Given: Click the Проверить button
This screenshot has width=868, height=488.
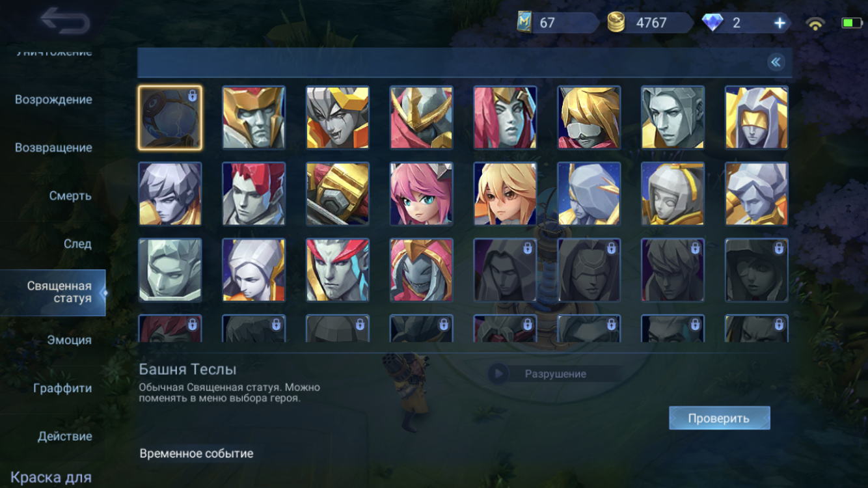Looking at the screenshot, I should pyautogui.click(x=719, y=418).
